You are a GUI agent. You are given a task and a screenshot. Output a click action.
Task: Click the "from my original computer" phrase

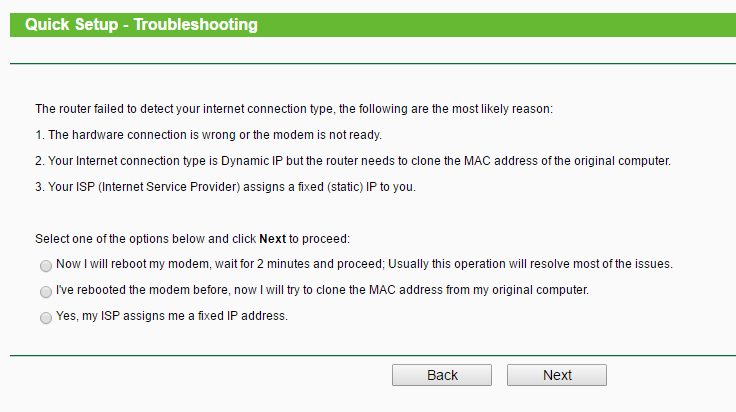(512, 291)
